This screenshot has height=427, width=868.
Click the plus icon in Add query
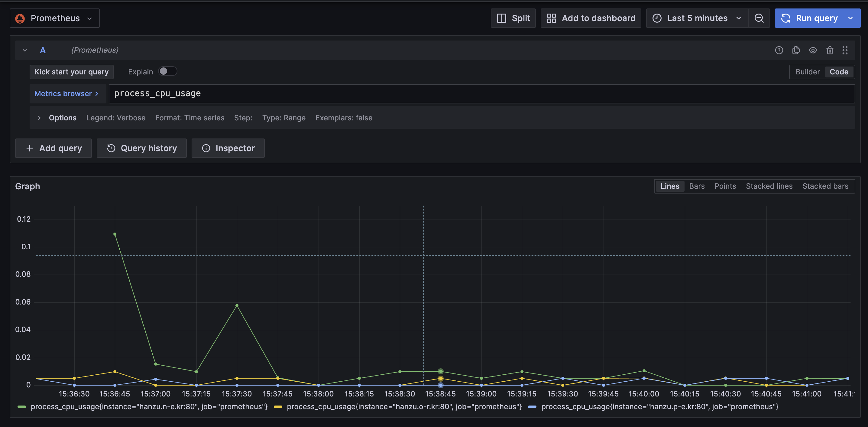click(30, 148)
